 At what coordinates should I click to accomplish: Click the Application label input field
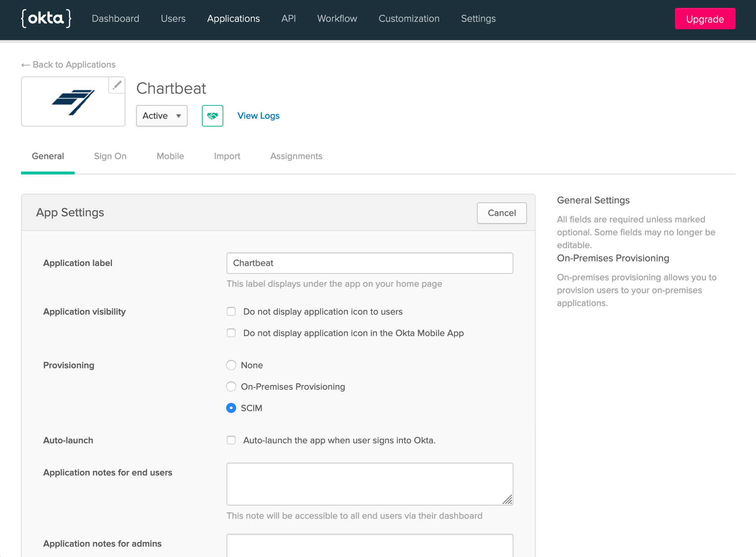click(370, 263)
